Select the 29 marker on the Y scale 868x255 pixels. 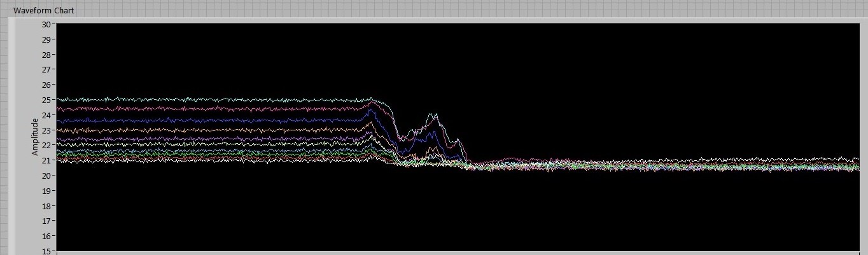[x=46, y=39]
